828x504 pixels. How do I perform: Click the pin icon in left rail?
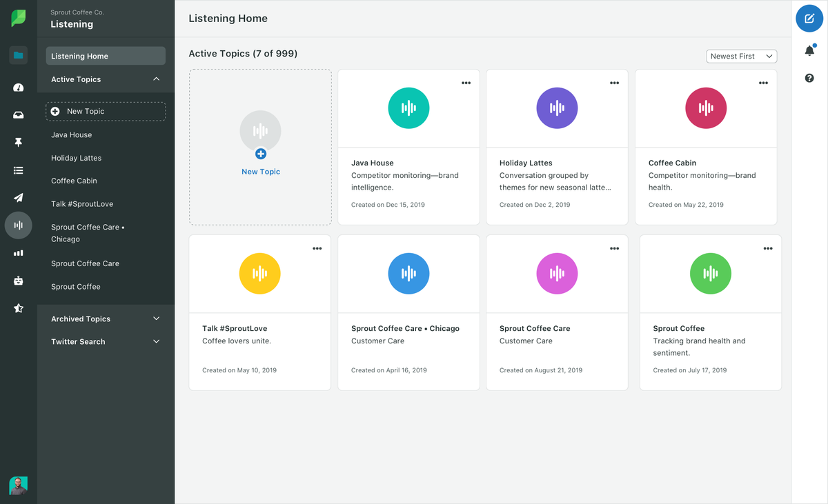pyautogui.click(x=19, y=142)
